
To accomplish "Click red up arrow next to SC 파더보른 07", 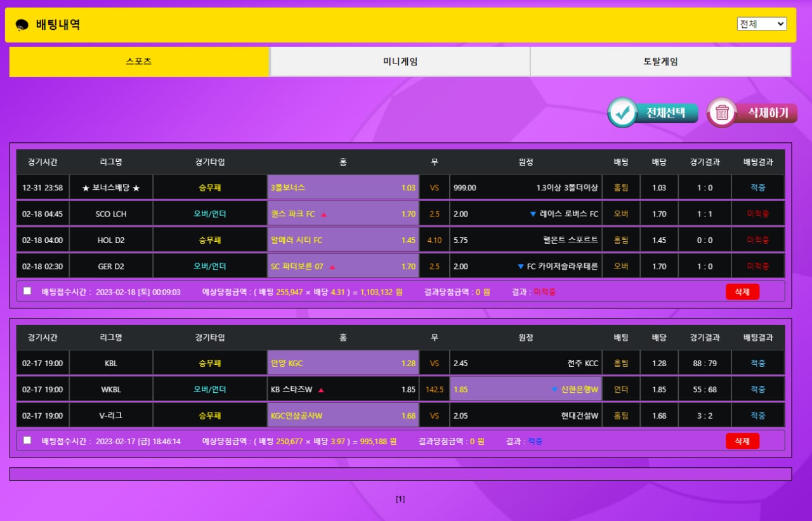I will (x=332, y=267).
